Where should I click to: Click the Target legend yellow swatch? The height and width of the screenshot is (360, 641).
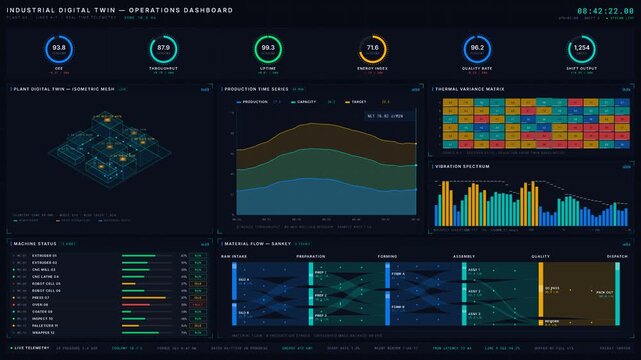coord(347,102)
